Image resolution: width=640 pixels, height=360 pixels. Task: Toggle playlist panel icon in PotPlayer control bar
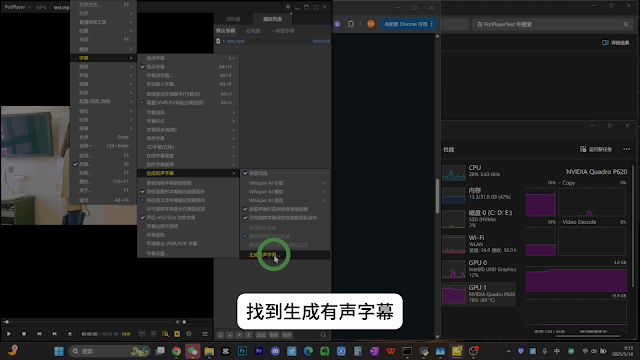(x=205, y=334)
